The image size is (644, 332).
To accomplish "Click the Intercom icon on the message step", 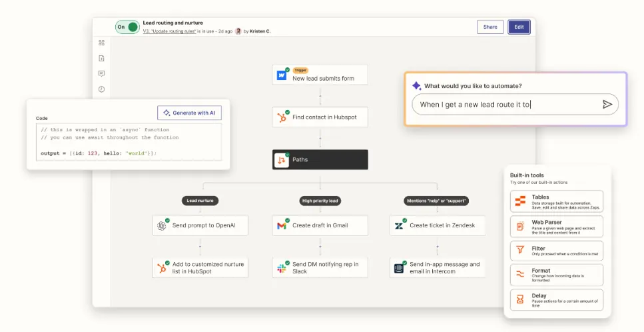I will [399, 269].
